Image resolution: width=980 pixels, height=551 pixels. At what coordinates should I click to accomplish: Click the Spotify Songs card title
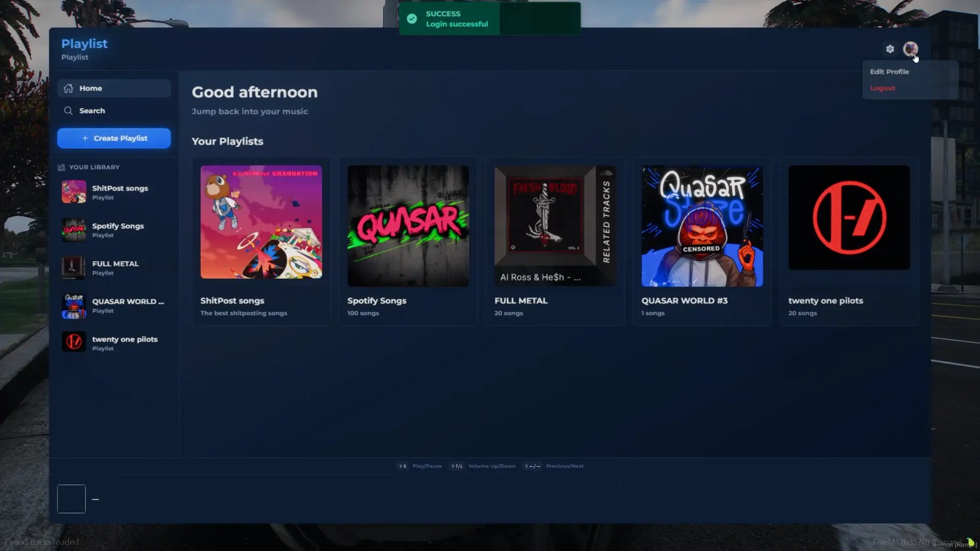(x=377, y=301)
